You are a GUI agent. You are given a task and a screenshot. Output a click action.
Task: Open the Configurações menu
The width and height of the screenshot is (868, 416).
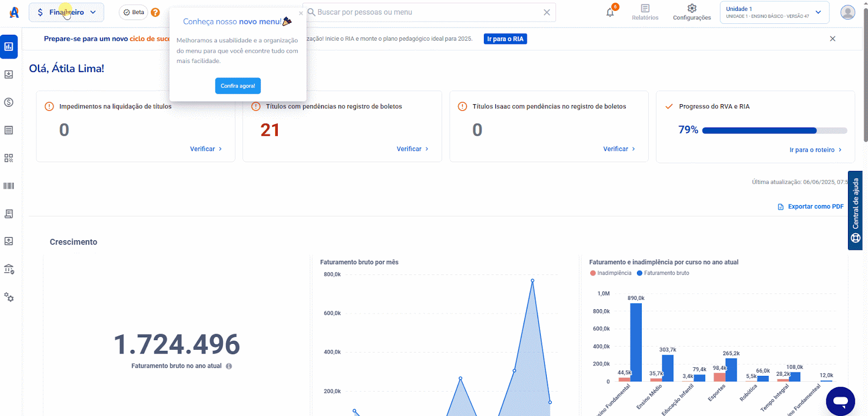tap(692, 12)
